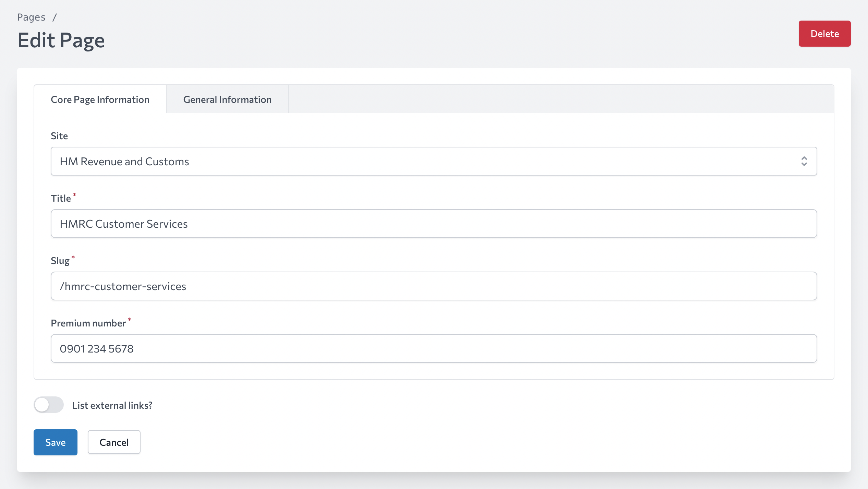Viewport: 868px width, 489px height.
Task: Select the HMRC Customer Services title text
Action: pos(123,223)
